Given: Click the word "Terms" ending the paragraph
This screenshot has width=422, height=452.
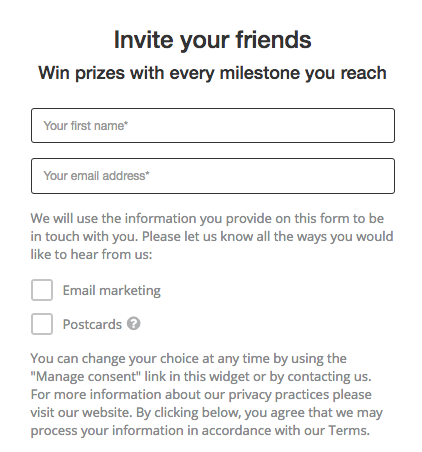Looking at the screenshot, I should click(x=349, y=430).
